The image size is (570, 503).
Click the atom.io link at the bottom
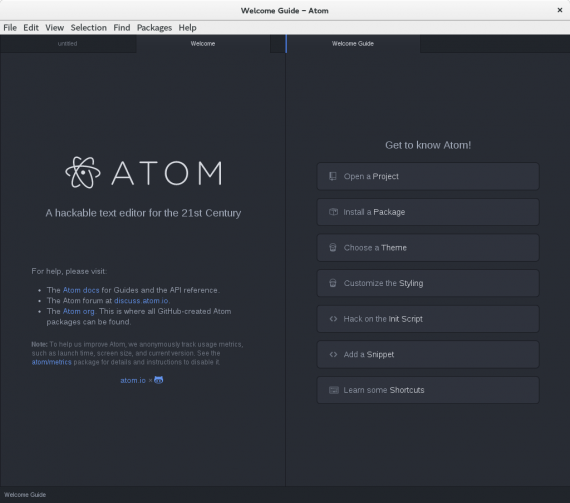(x=133, y=380)
